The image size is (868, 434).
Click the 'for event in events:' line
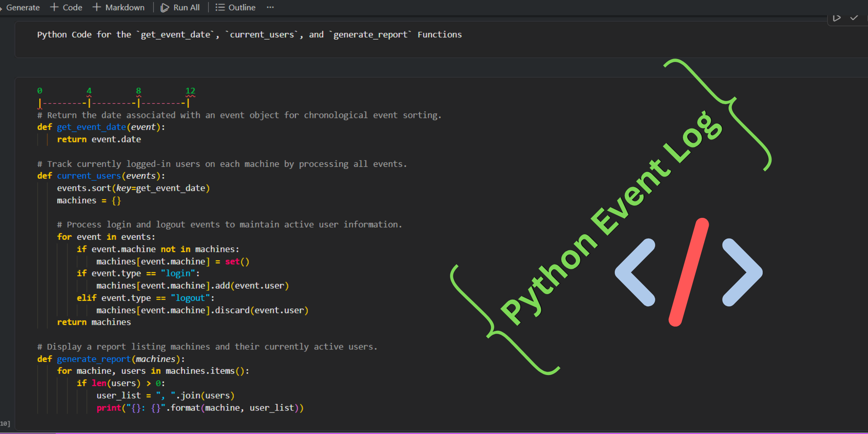(x=106, y=237)
